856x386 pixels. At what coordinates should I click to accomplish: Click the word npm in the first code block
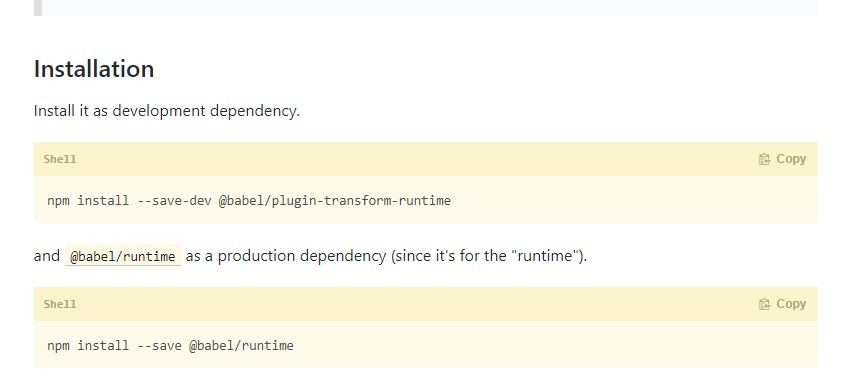click(58, 201)
